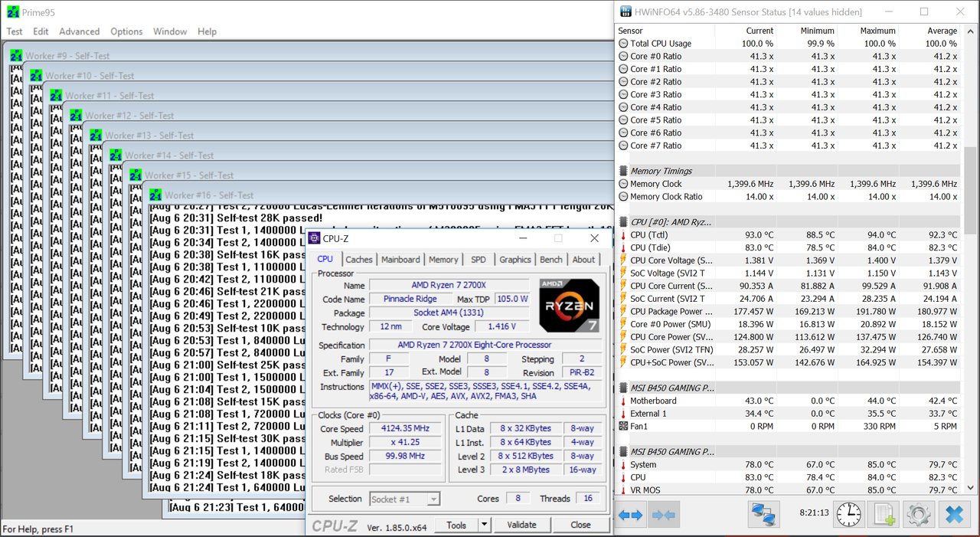Viewport: 980px width, 537px height.
Task: Click the Validate button in CPU-Z
Action: 521,525
